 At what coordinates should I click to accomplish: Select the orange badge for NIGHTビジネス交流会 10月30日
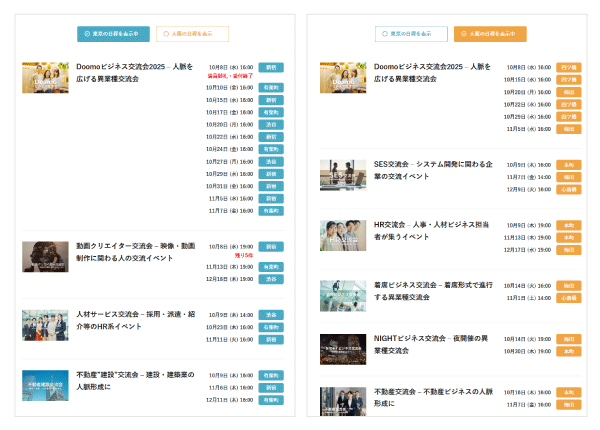click(x=568, y=351)
